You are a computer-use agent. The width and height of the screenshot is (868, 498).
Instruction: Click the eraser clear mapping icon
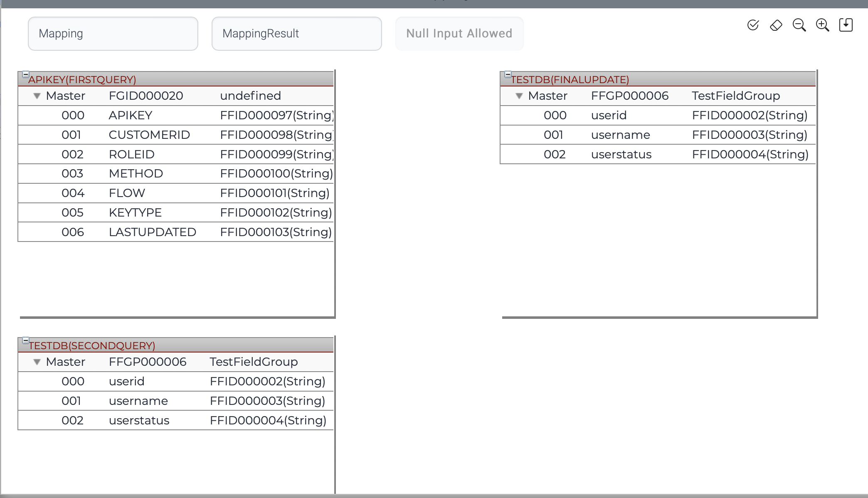tap(776, 25)
